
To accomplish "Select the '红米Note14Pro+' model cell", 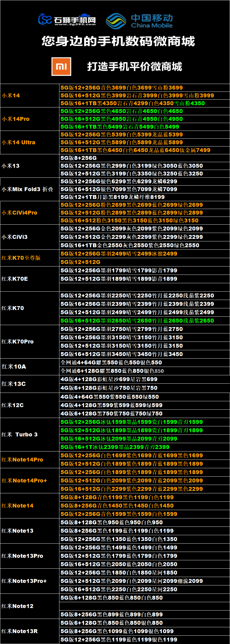I will pos(30,480).
